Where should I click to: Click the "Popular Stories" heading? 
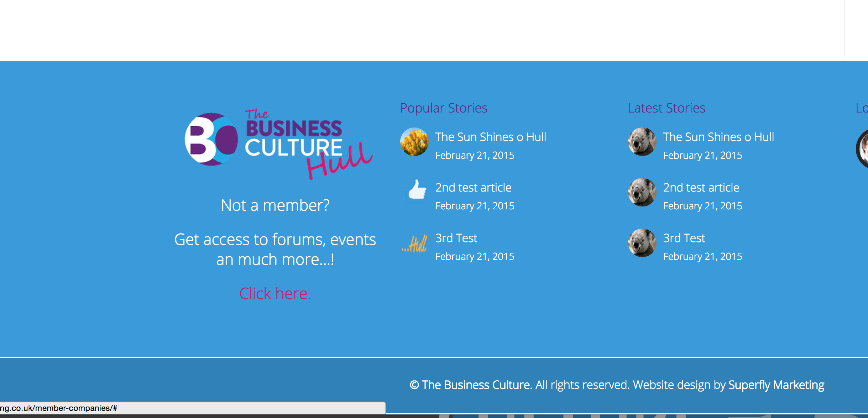pyautogui.click(x=444, y=108)
